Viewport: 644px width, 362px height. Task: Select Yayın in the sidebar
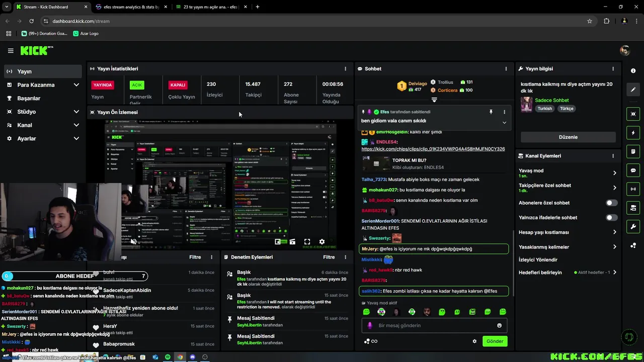[x=43, y=71]
